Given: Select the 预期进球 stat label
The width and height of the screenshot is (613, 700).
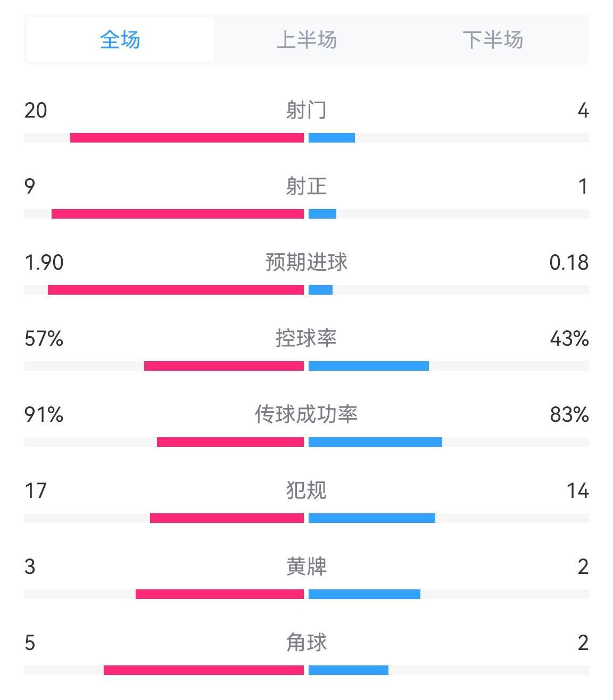Looking at the screenshot, I should coord(306,262).
